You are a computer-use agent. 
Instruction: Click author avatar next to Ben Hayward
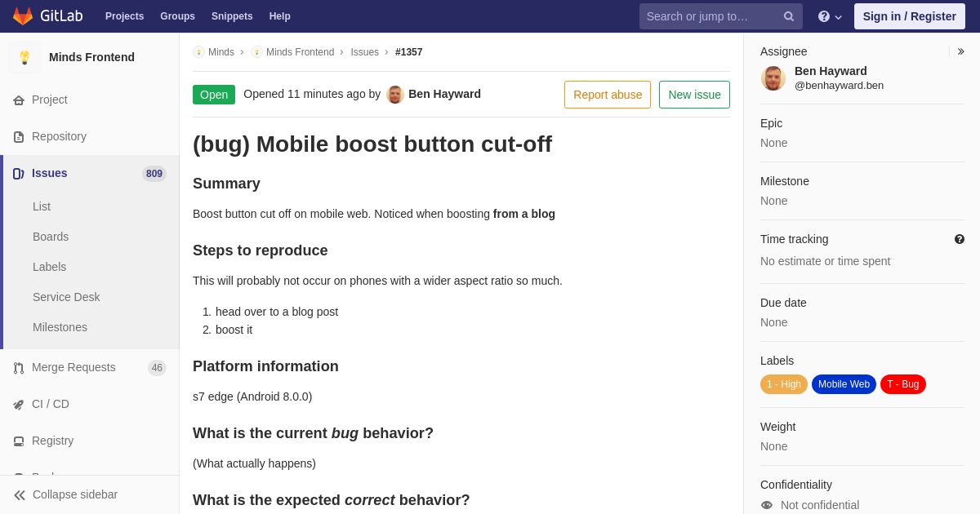point(395,95)
